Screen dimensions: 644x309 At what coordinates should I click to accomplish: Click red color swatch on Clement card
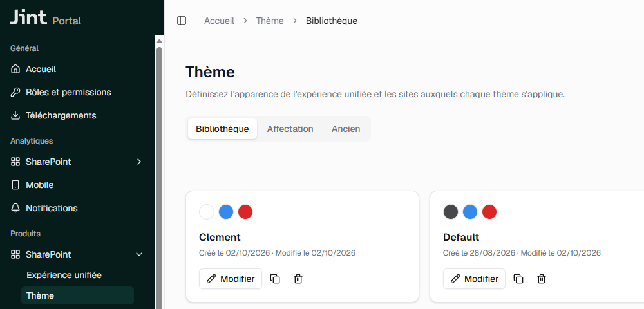point(245,212)
